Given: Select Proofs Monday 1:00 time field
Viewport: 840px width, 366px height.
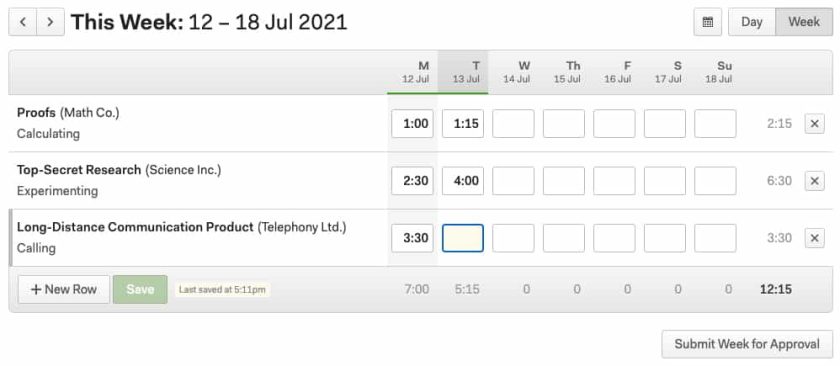Looking at the screenshot, I should (x=412, y=124).
